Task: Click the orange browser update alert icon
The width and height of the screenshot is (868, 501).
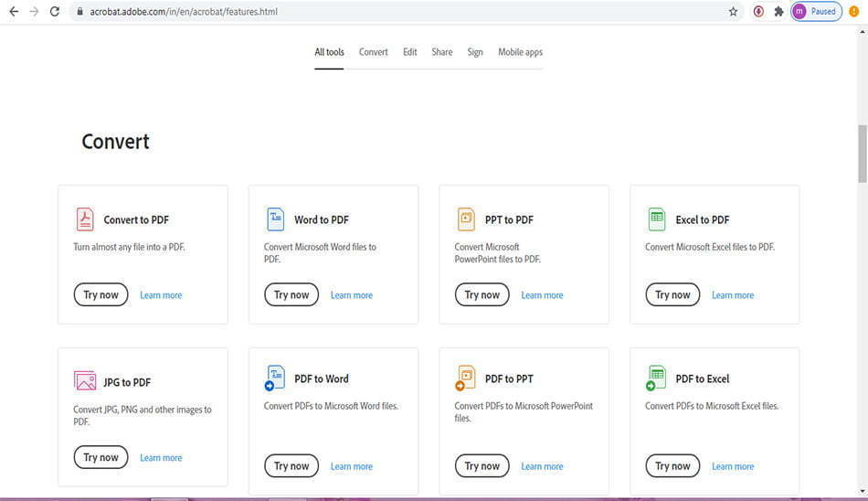Action: [x=853, y=11]
